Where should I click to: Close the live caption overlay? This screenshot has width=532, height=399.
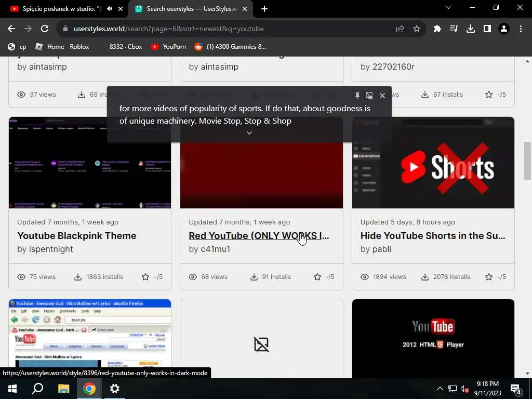pos(382,96)
